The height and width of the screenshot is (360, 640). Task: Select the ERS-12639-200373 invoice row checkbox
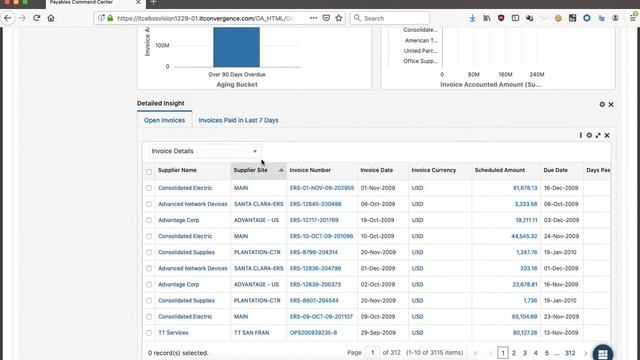pos(149,284)
